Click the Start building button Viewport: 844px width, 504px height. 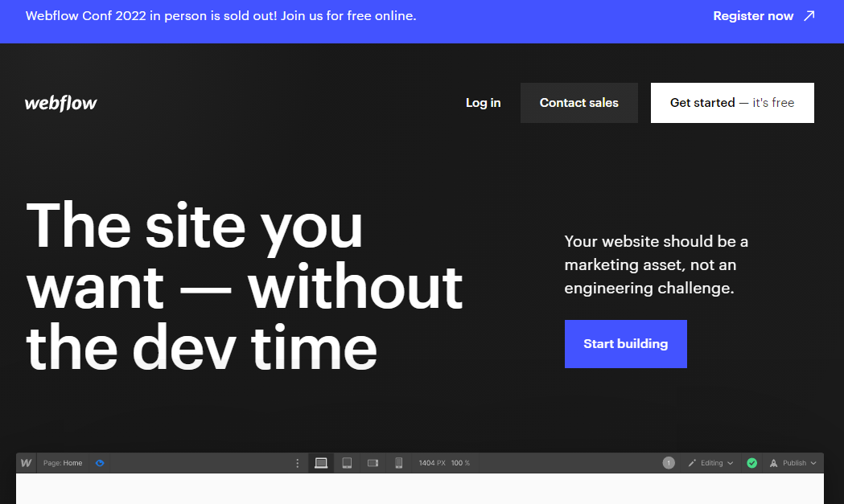tap(625, 344)
